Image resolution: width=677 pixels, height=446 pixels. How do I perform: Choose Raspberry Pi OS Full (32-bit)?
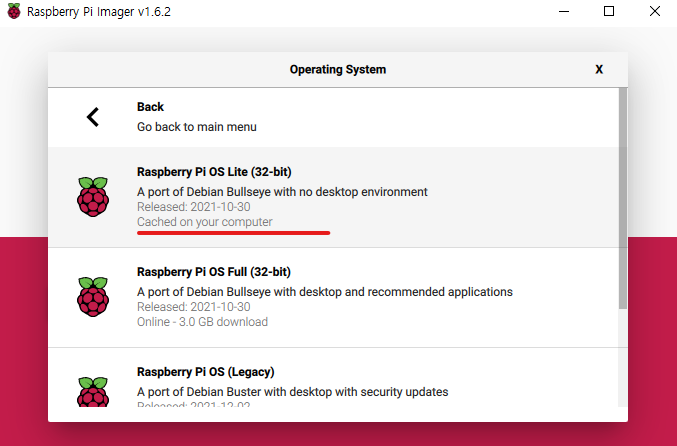(333, 297)
